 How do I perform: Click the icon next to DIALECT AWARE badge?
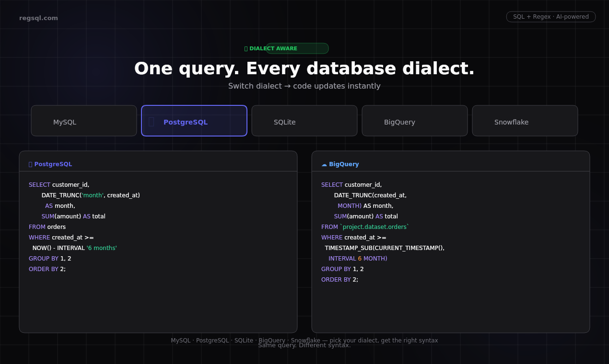[x=246, y=48]
